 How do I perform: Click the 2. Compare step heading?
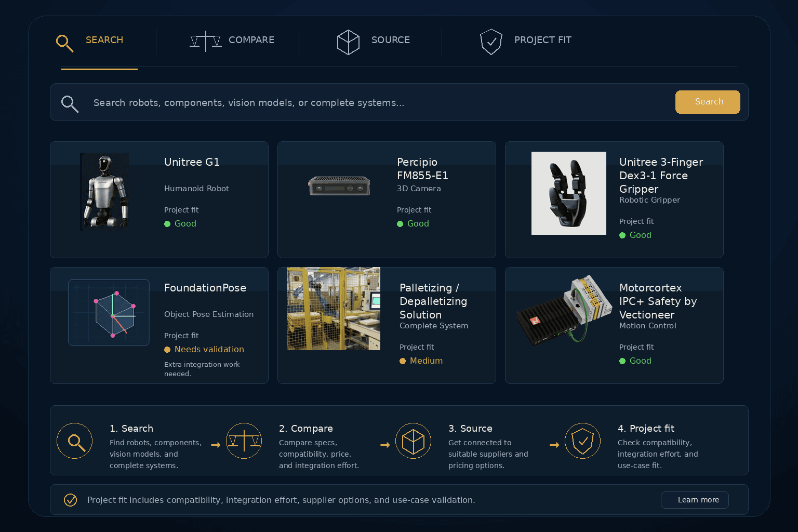306,429
